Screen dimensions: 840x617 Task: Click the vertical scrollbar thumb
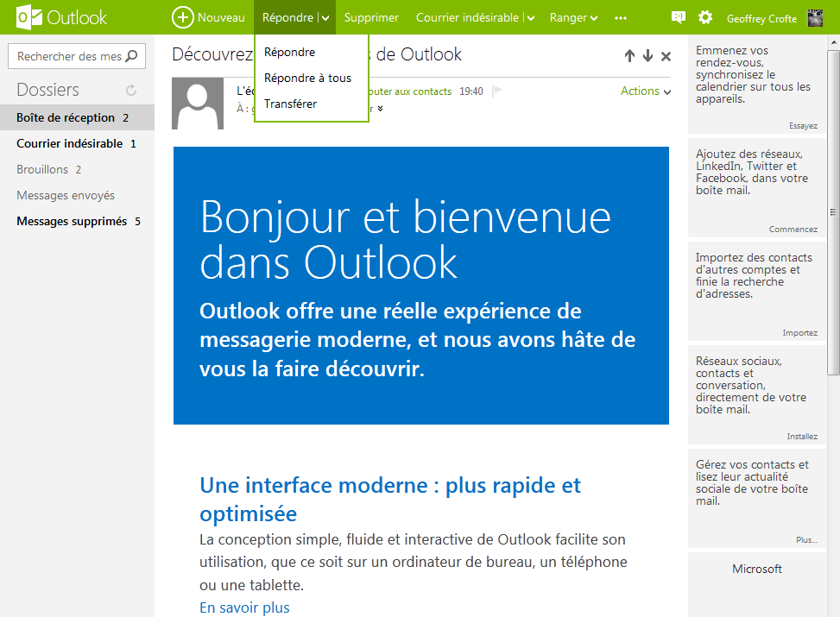[833, 212]
